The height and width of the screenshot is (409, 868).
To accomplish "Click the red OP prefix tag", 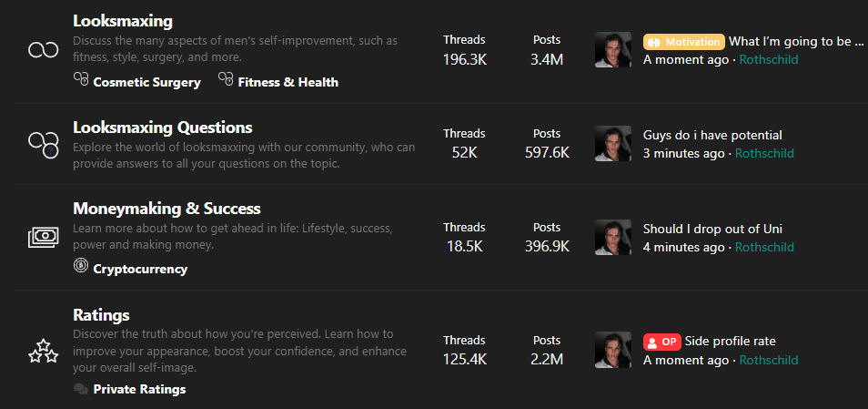I will coord(662,342).
